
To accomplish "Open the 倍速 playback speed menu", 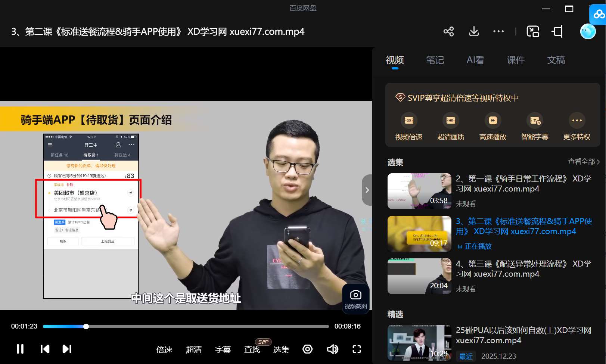I will (x=164, y=349).
